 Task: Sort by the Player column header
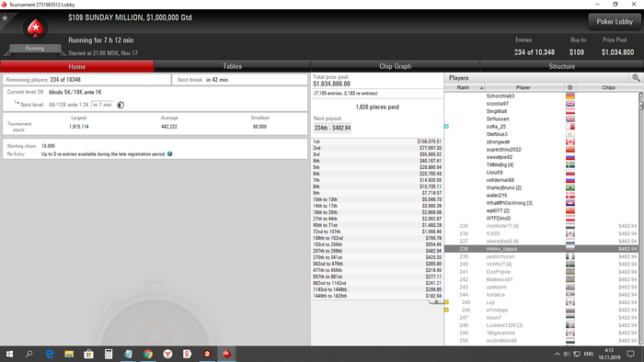point(523,87)
